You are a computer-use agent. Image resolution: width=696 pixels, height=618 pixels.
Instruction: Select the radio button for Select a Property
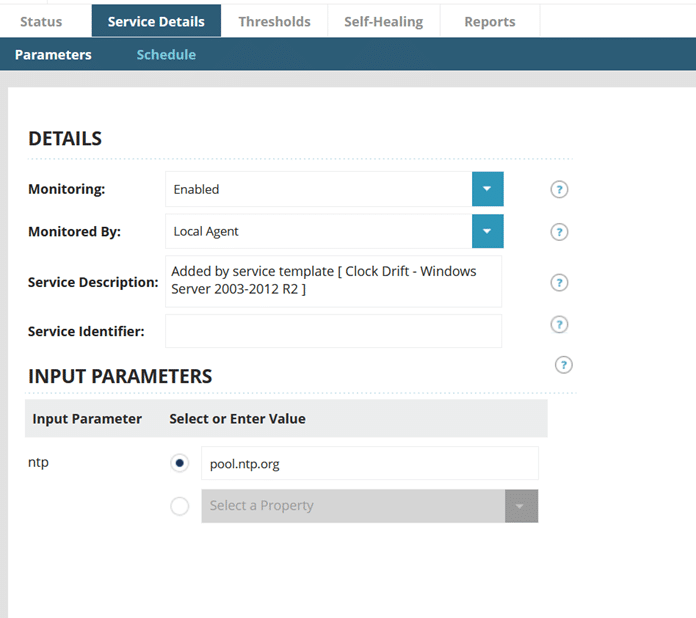tap(180, 506)
